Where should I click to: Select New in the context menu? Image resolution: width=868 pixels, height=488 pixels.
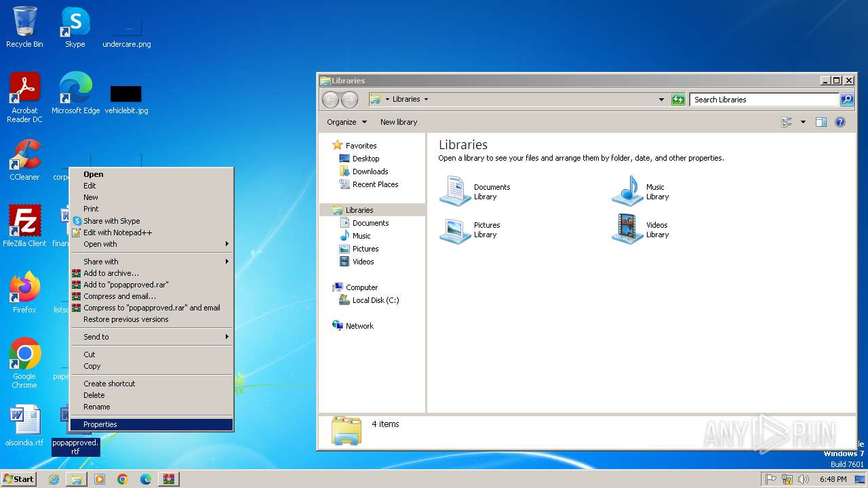[x=152, y=197]
